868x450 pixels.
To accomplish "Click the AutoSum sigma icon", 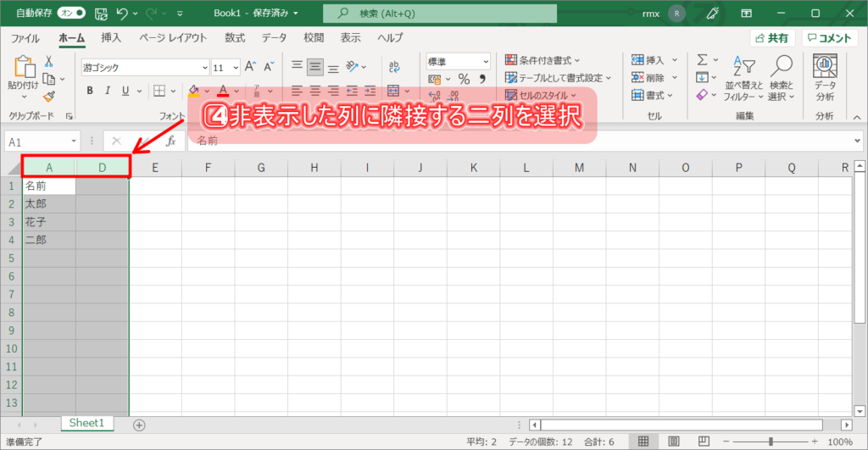I will 702,60.
